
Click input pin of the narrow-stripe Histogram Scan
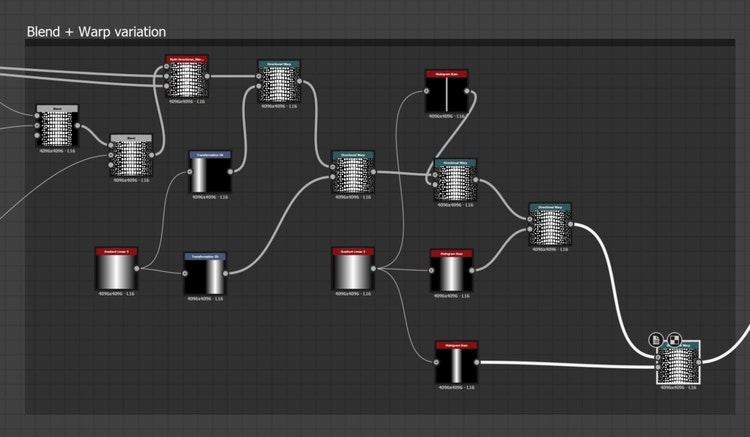pos(436,362)
